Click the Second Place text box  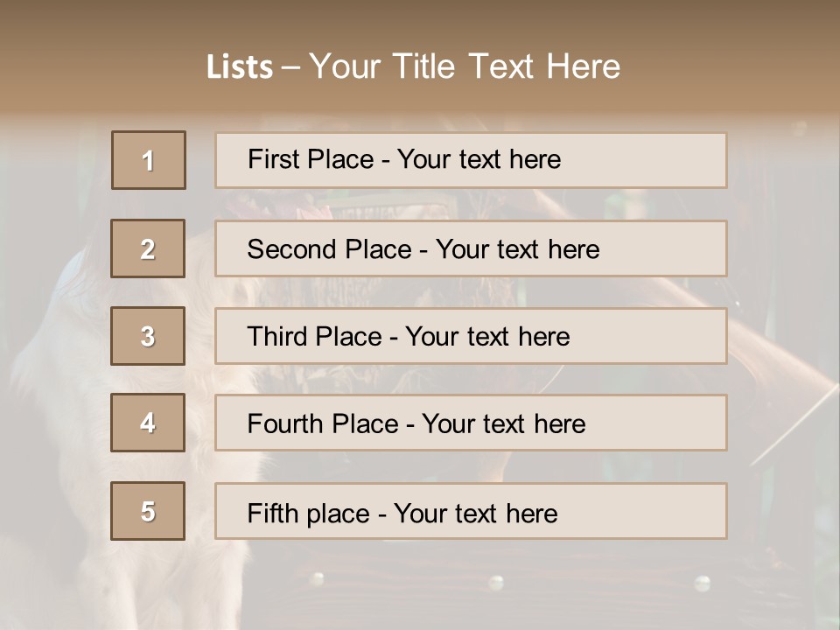click(471, 248)
